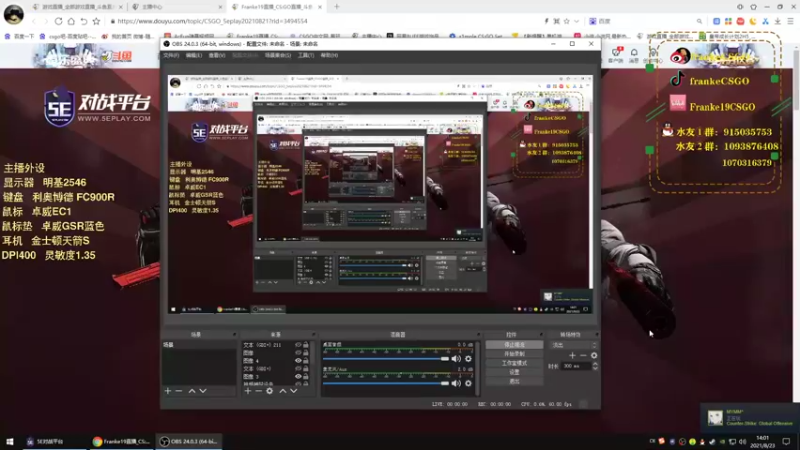Add a scene transition with plus icon

572,355
